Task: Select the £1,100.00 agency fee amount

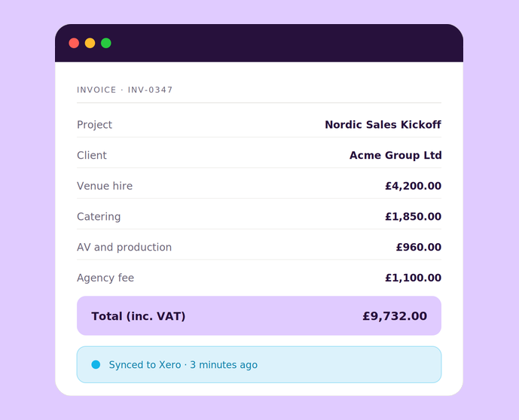Action: click(x=413, y=278)
